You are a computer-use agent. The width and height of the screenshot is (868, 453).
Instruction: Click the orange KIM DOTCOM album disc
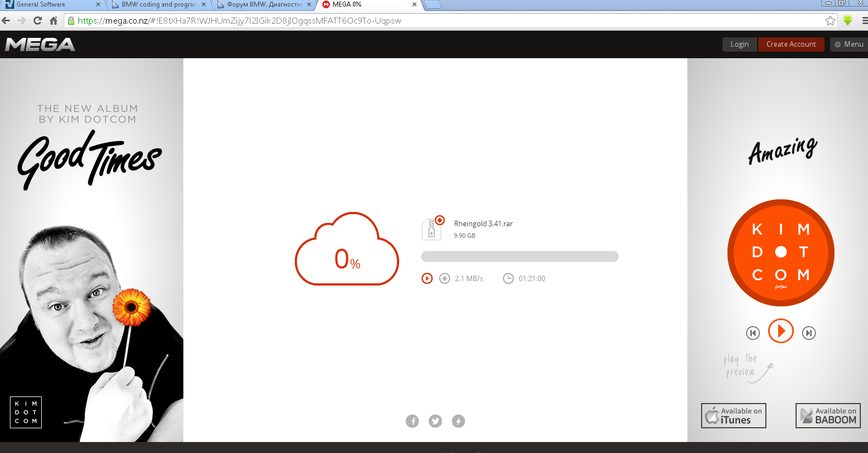[781, 253]
